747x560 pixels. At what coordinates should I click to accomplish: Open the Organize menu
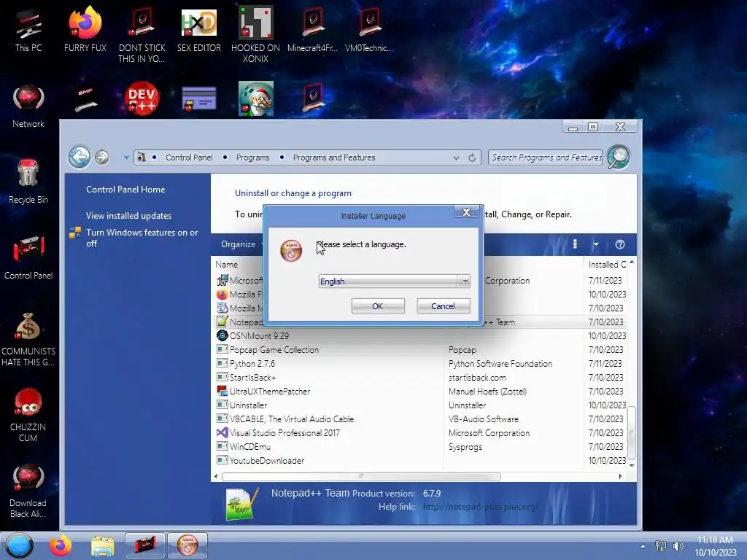coord(241,244)
